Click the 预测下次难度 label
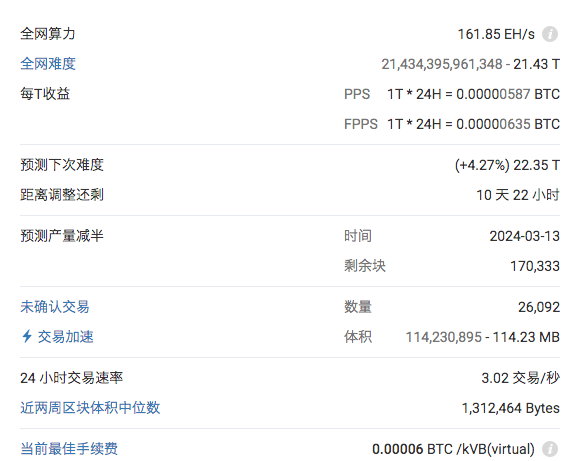 62,165
